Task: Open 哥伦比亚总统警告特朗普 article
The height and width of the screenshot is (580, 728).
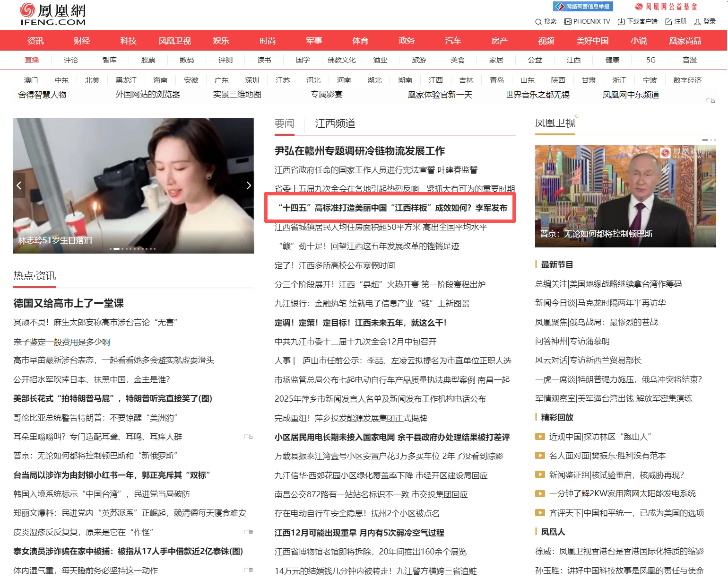Action: point(95,418)
